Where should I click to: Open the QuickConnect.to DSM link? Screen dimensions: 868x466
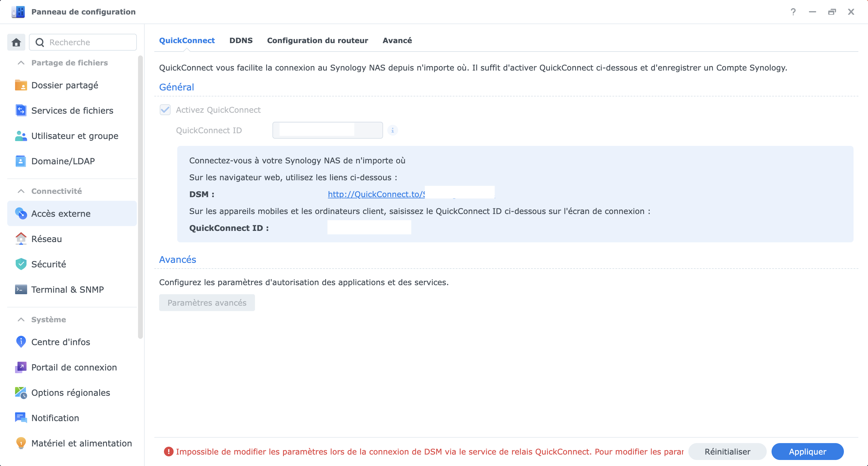[x=374, y=194]
